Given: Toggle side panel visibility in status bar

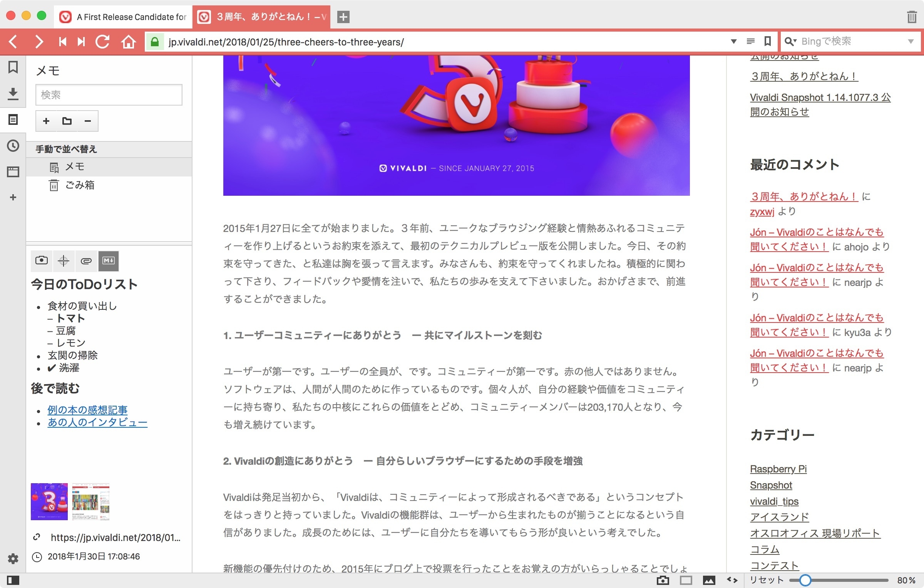Looking at the screenshot, I should tap(13, 580).
